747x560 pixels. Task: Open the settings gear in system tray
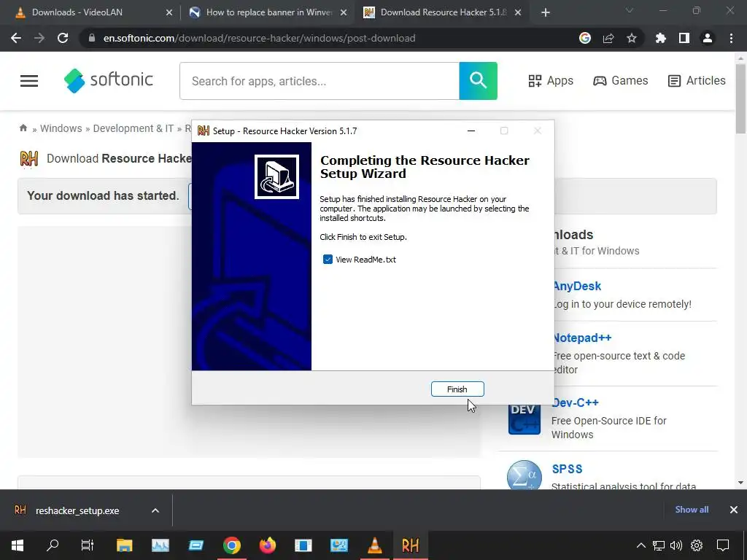tap(697, 545)
